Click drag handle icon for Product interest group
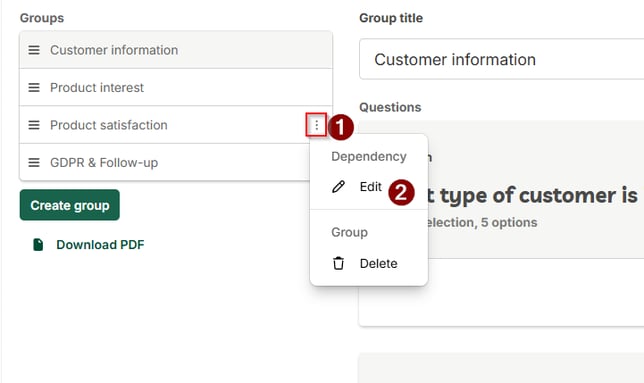 click(34, 87)
